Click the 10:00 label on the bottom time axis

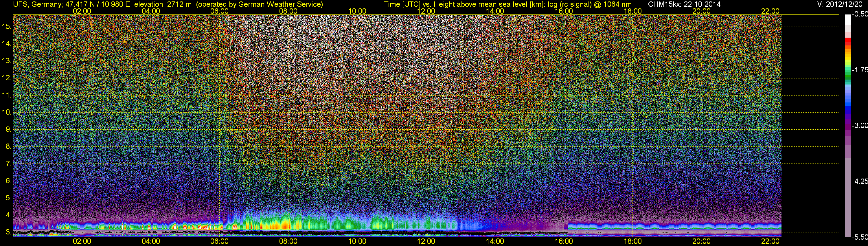(x=357, y=241)
